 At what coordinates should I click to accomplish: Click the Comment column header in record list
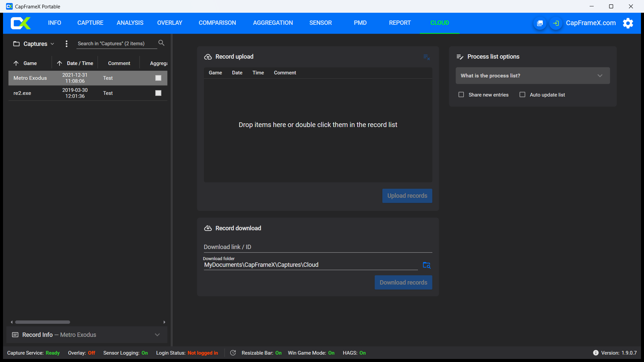click(x=119, y=63)
